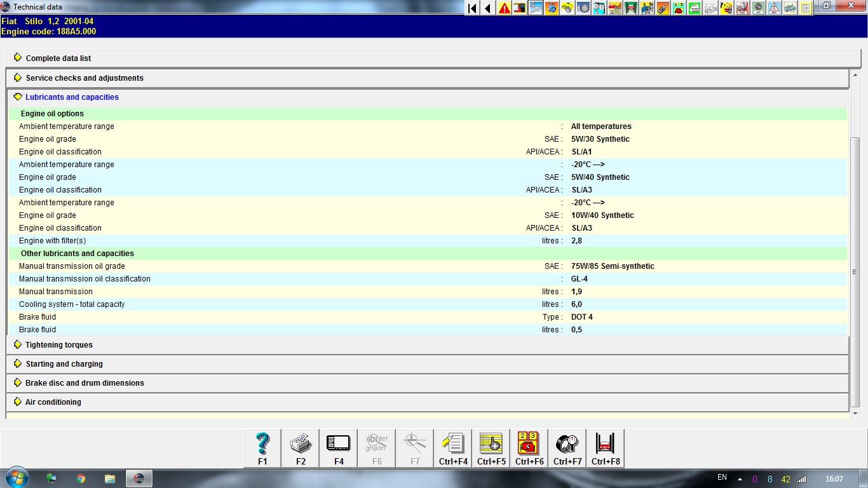The height and width of the screenshot is (488, 868).
Task: Click the F1 help question mark button
Action: (262, 448)
